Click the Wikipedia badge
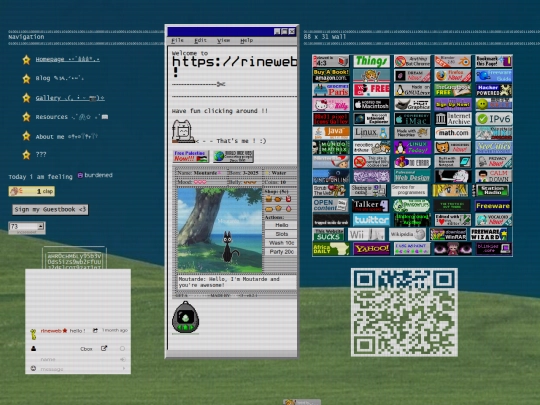The width and height of the screenshot is (540, 405). click(407, 234)
